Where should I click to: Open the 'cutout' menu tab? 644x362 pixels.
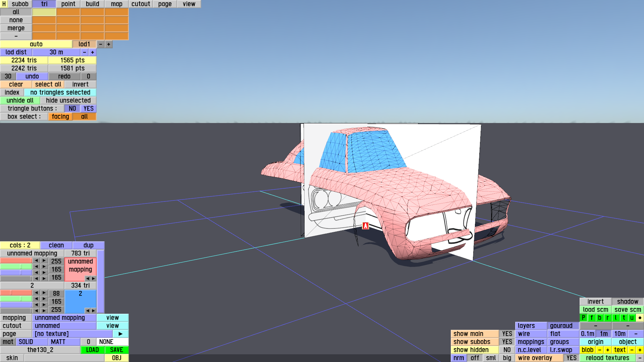[x=141, y=4]
